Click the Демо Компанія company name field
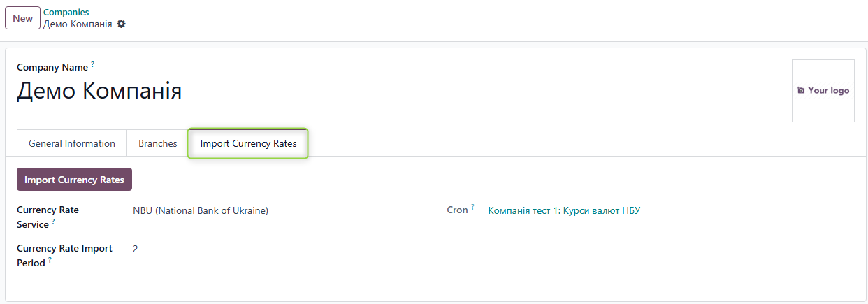Screen dimensions: 868x304 click(99, 92)
